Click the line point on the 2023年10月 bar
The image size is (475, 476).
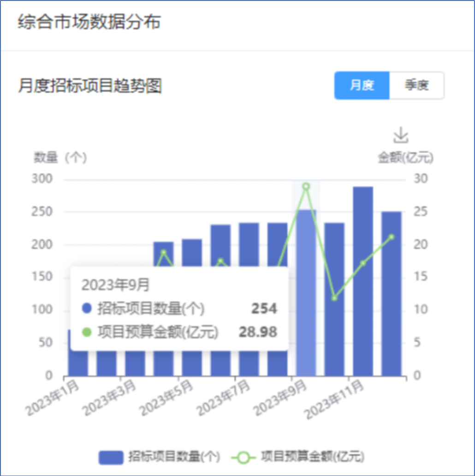click(334, 298)
